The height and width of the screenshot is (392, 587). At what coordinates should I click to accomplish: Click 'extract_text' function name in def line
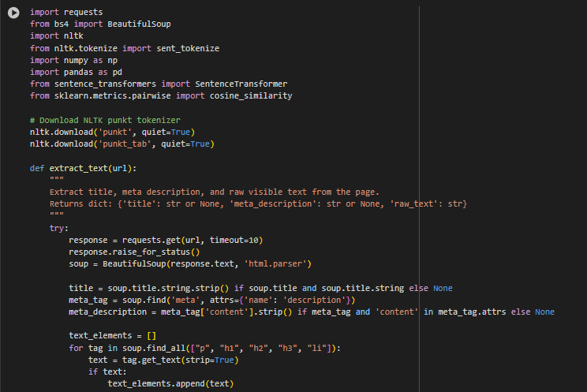[x=79, y=169]
